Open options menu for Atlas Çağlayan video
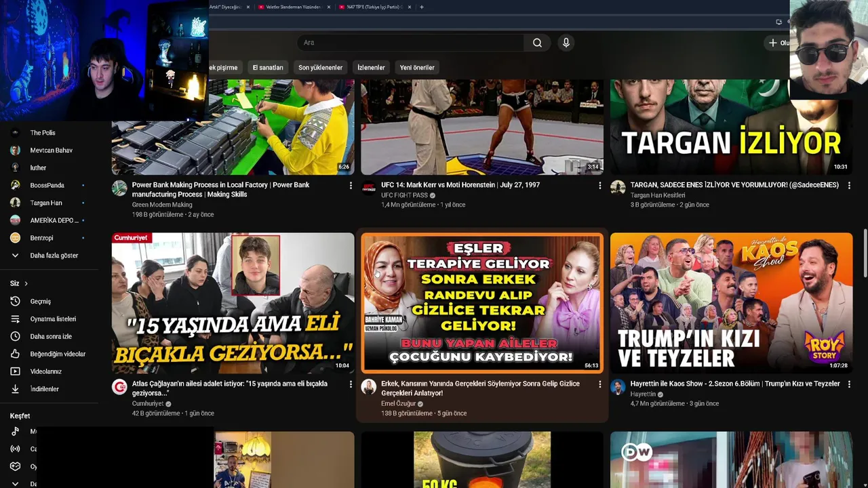 coord(351,384)
